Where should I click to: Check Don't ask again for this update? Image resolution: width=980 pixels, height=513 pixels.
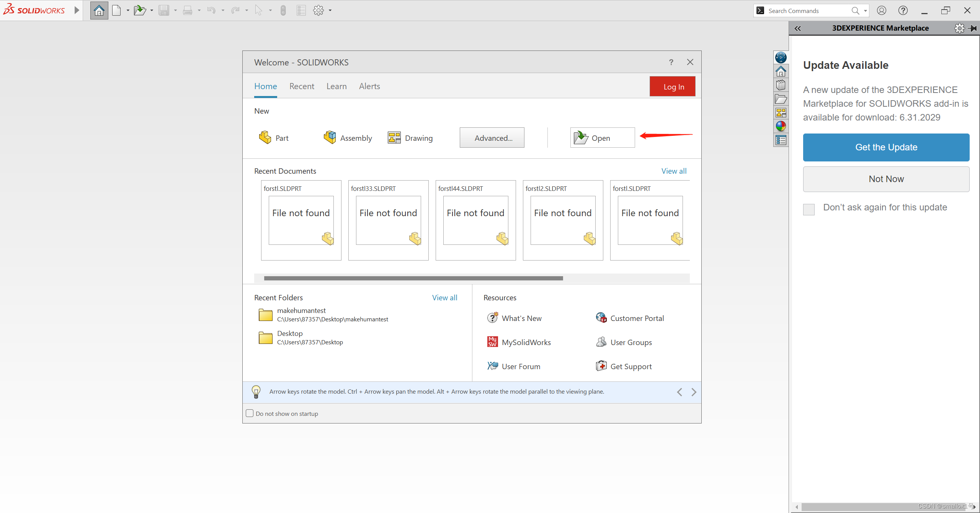pos(808,209)
